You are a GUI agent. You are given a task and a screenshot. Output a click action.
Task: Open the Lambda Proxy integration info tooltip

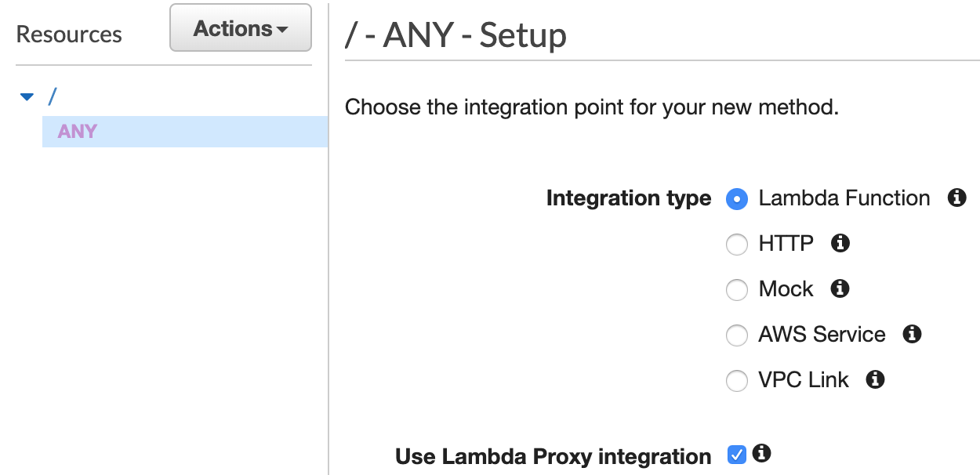tap(760, 453)
